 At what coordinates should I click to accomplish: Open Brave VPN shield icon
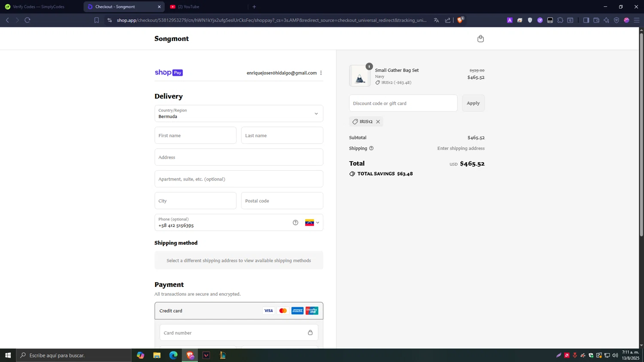(x=617, y=20)
